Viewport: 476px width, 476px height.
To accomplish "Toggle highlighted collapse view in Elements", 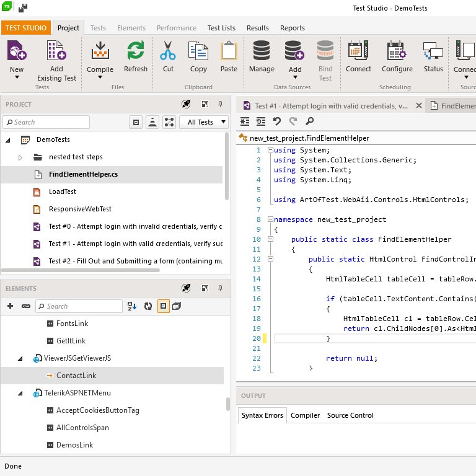I will [x=164, y=306].
